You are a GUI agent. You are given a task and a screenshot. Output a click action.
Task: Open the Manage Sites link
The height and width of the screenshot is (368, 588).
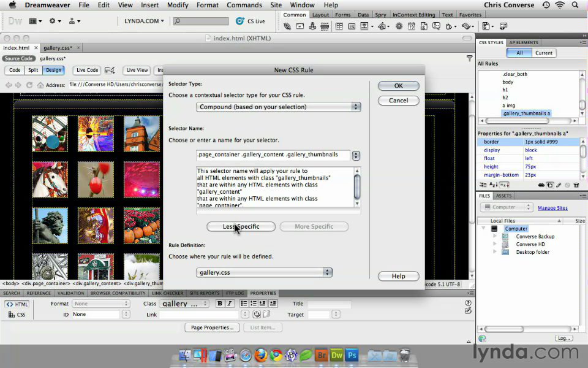tap(552, 208)
